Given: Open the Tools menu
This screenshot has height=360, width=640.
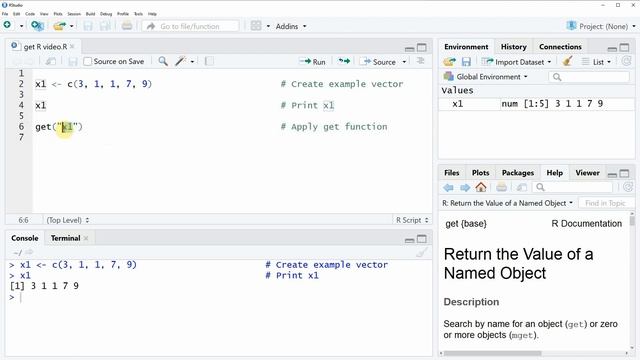Looking at the screenshot, I should pyautogui.click(x=138, y=14).
